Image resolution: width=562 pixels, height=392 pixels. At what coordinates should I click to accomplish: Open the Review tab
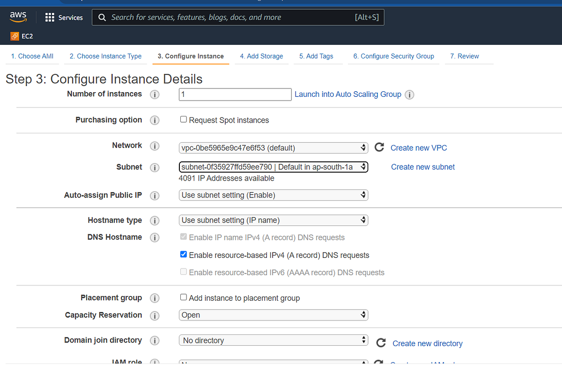click(x=464, y=56)
